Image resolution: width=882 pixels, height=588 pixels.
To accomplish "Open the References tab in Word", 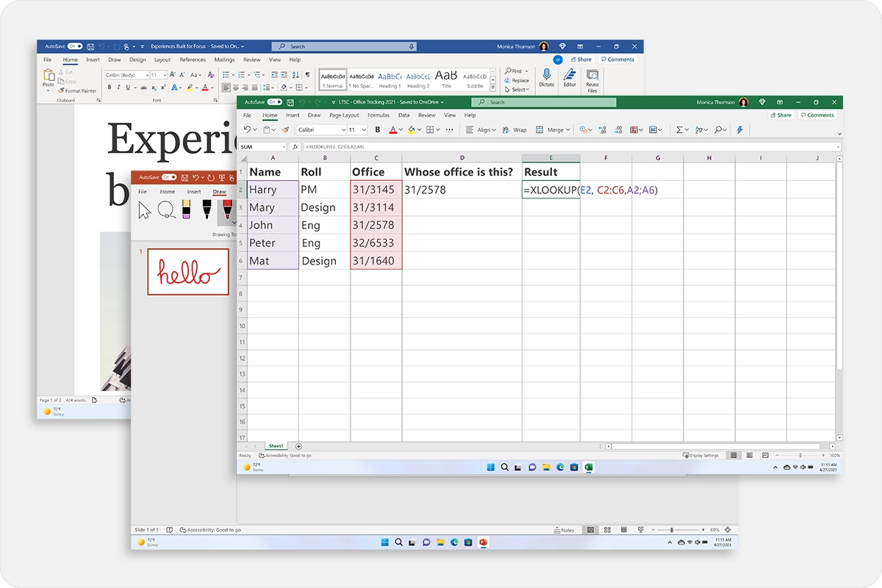I will point(193,60).
